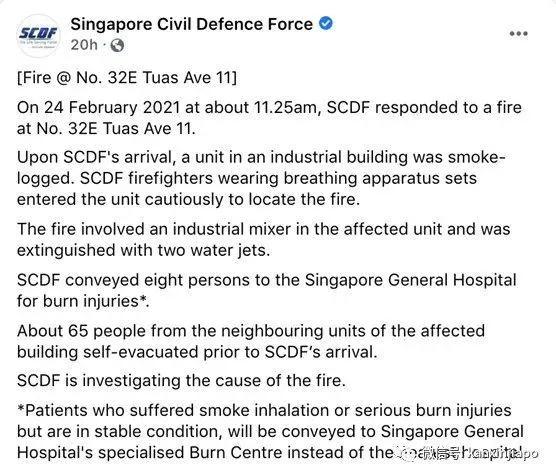Click the blue verified checkmark badge
The image size is (556, 472).
click(x=326, y=23)
